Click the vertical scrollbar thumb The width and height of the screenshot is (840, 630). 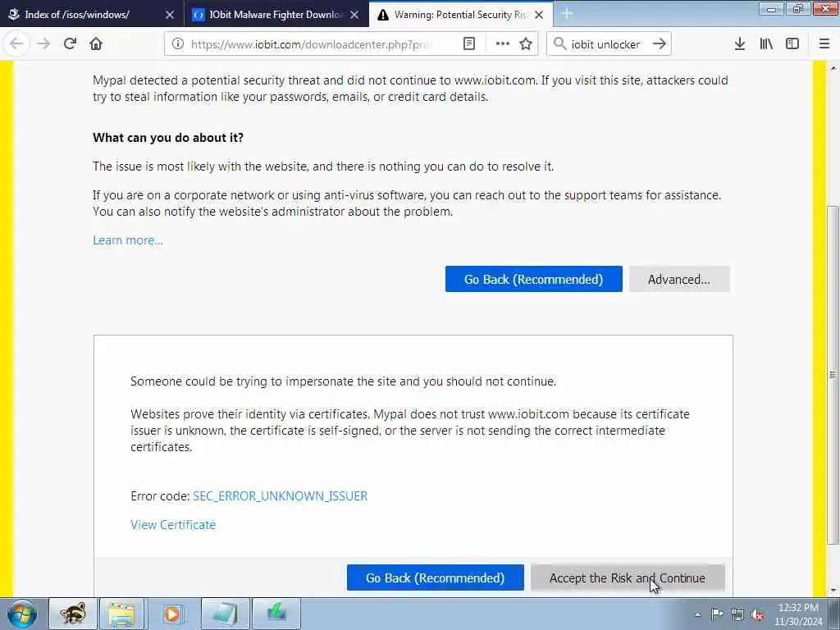832,374
